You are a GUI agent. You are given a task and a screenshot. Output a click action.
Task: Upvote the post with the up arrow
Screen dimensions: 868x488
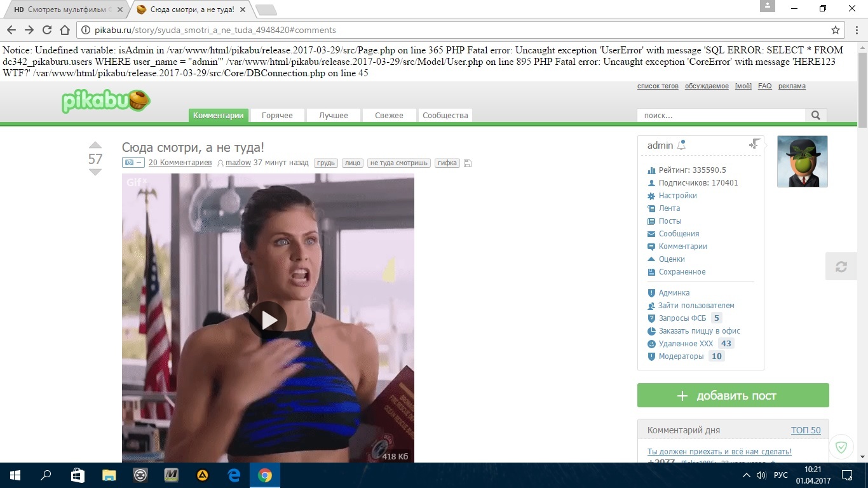click(x=95, y=146)
